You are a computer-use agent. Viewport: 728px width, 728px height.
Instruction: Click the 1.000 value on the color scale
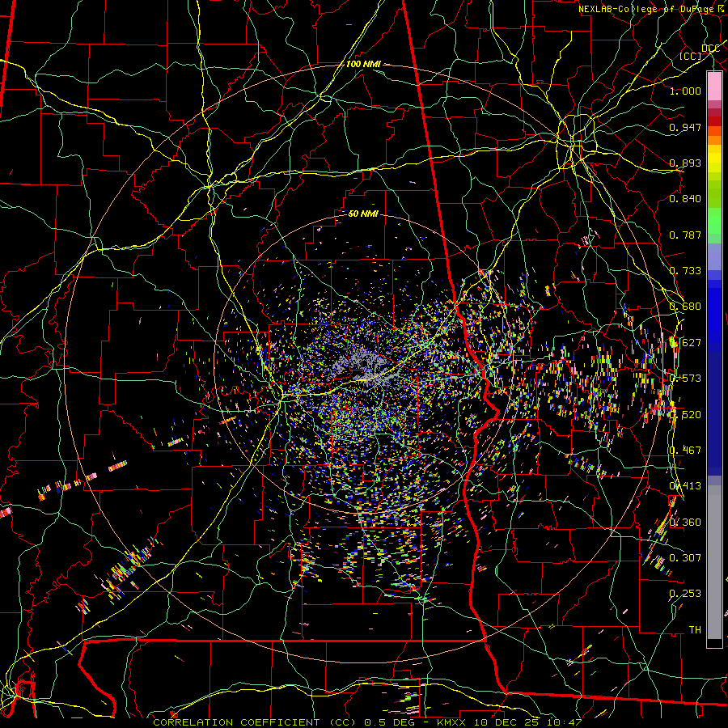[685, 91]
